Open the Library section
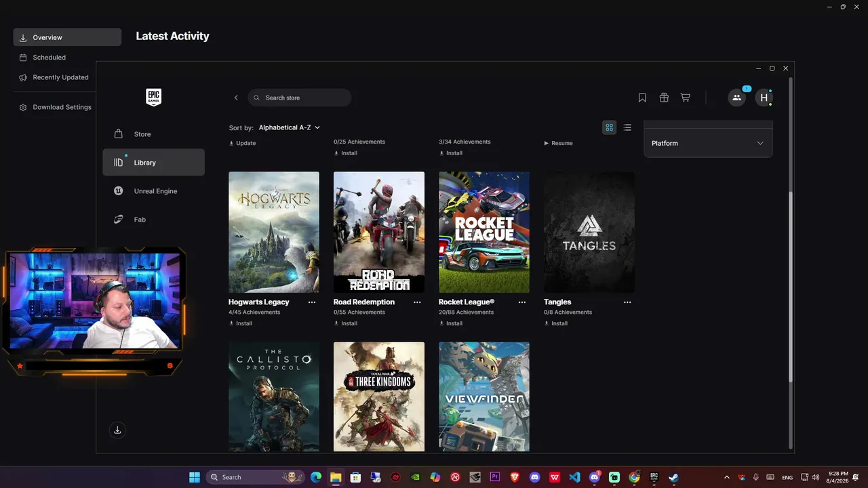The width and height of the screenshot is (868, 488). pos(153,163)
